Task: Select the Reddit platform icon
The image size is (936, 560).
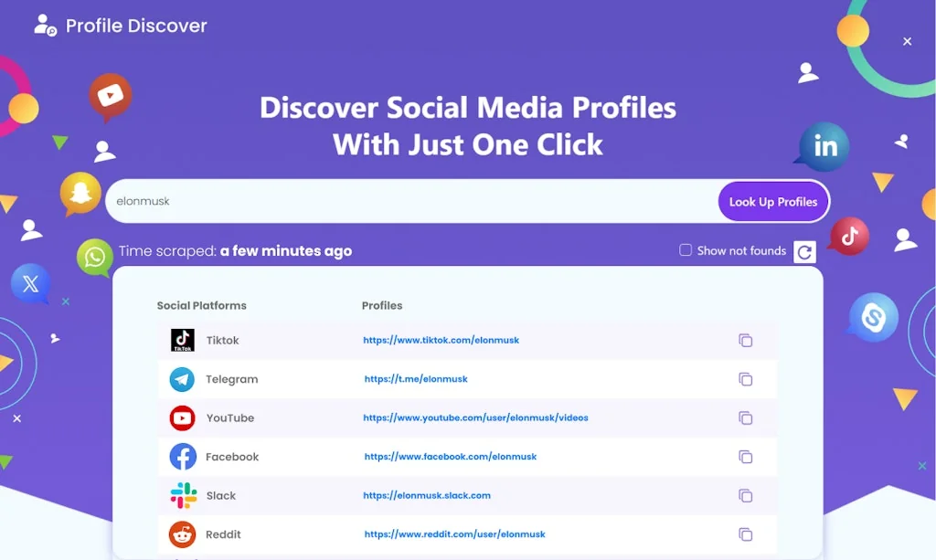Action: point(181,534)
